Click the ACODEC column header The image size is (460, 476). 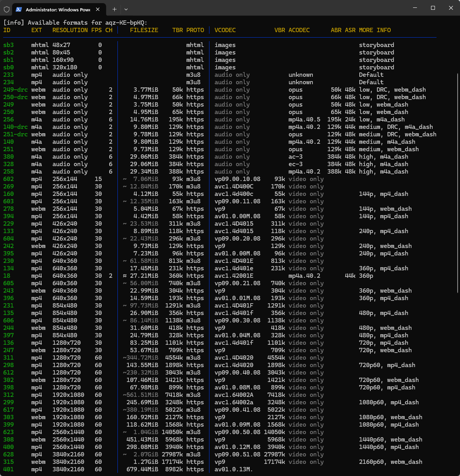click(299, 30)
